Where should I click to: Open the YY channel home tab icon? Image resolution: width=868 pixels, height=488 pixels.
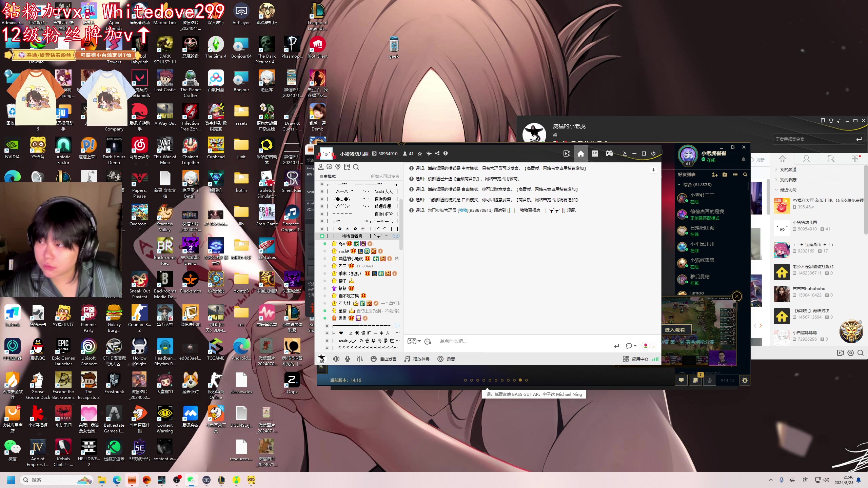pyautogui.click(x=580, y=154)
